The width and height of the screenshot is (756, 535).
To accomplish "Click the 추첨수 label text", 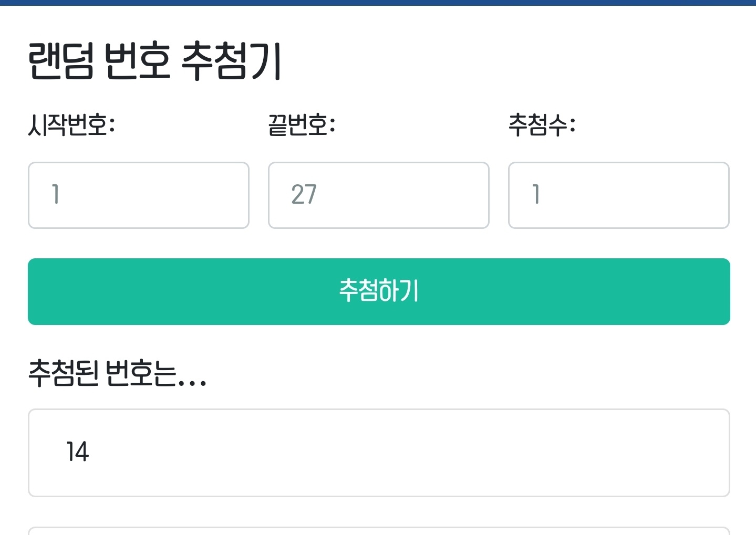I will point(542,125).
